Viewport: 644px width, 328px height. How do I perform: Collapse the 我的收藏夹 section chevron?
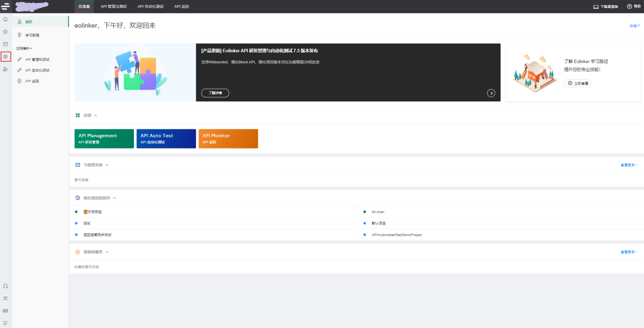(107, 251)
